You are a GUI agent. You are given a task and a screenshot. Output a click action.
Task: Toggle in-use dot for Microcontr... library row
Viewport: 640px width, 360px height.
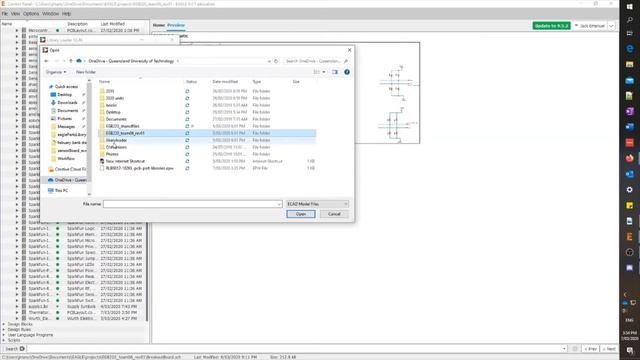point(58,30)
